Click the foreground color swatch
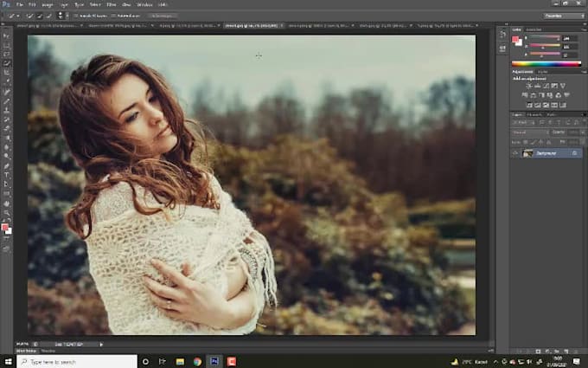The width and height of the screenshot is (588, 368). [5, 228]
